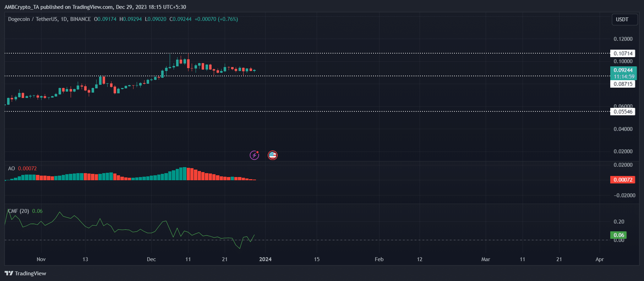The height and width of the screenshot is (281, 644).
Task: Click the AO indicator label
Action: [x=11, y=169]
